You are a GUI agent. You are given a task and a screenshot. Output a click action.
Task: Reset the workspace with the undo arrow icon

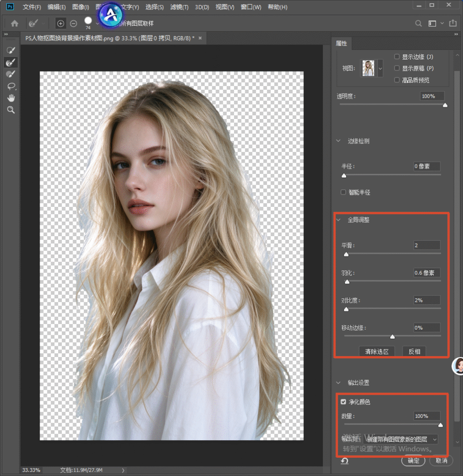point(344,461)
